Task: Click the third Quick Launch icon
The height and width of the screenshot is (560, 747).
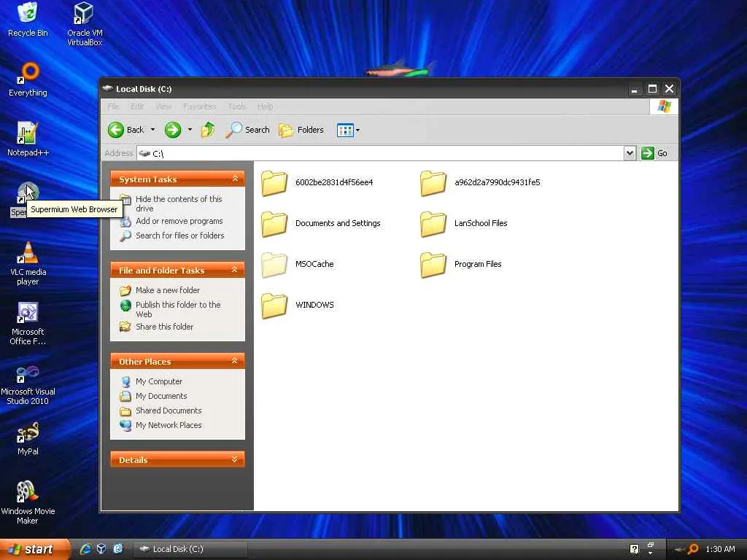Action: point(117,549)
